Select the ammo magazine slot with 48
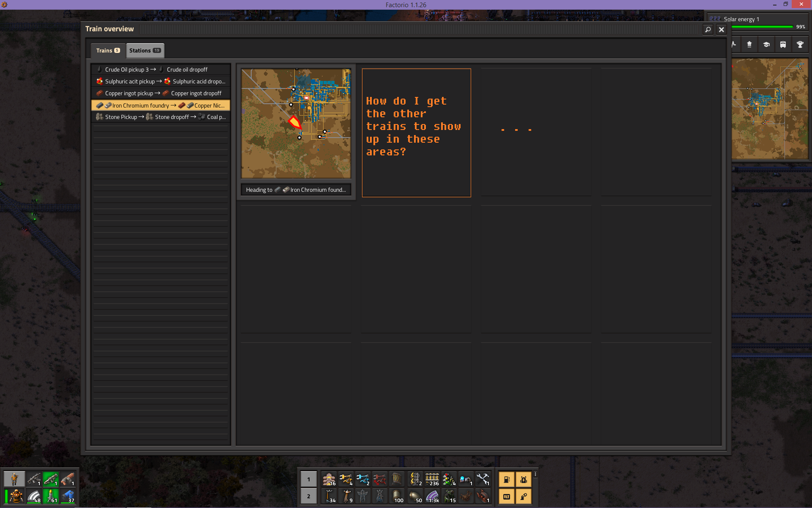812x508 pixels. tap(34, 496)
